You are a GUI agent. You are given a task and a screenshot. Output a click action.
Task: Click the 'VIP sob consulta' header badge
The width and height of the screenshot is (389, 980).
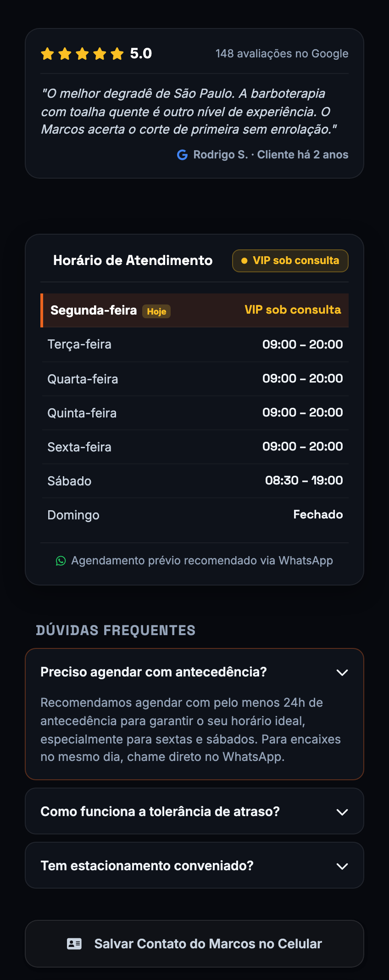(290, 261)
